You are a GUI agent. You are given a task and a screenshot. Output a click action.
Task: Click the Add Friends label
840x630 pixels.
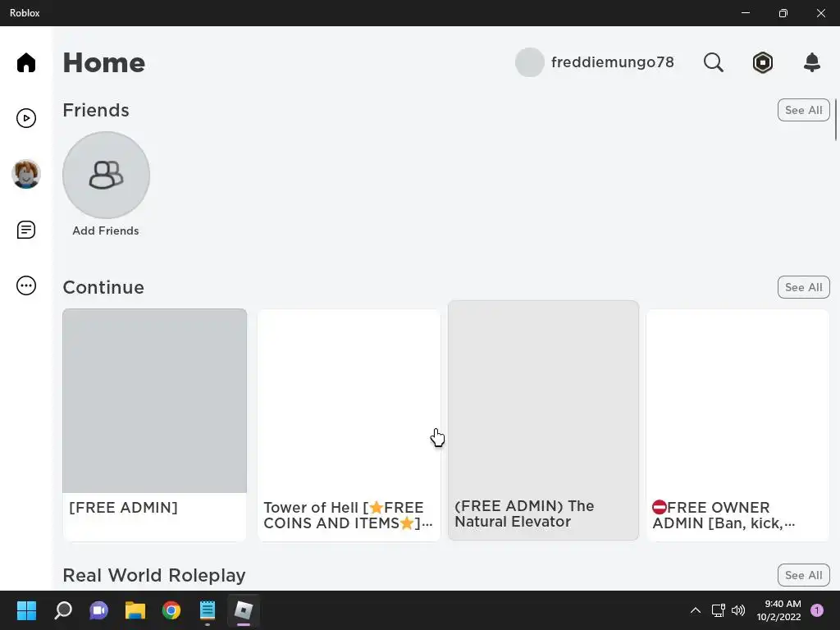tap(106, 231)
